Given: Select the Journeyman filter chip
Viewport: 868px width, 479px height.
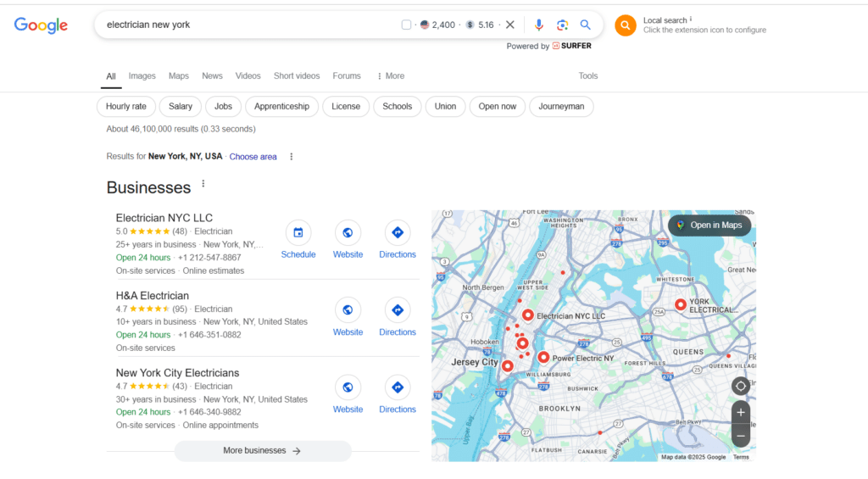Looking at the screenshot, I should tap(561, 106).
